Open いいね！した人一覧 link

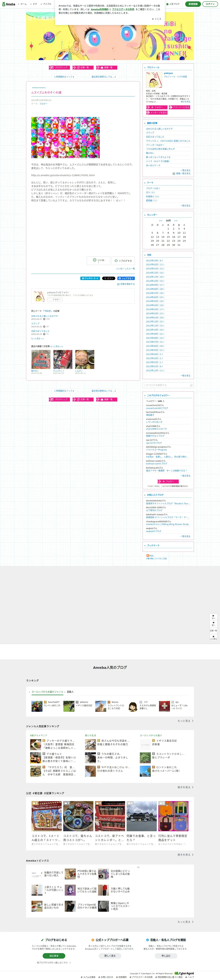click(126, 269)
